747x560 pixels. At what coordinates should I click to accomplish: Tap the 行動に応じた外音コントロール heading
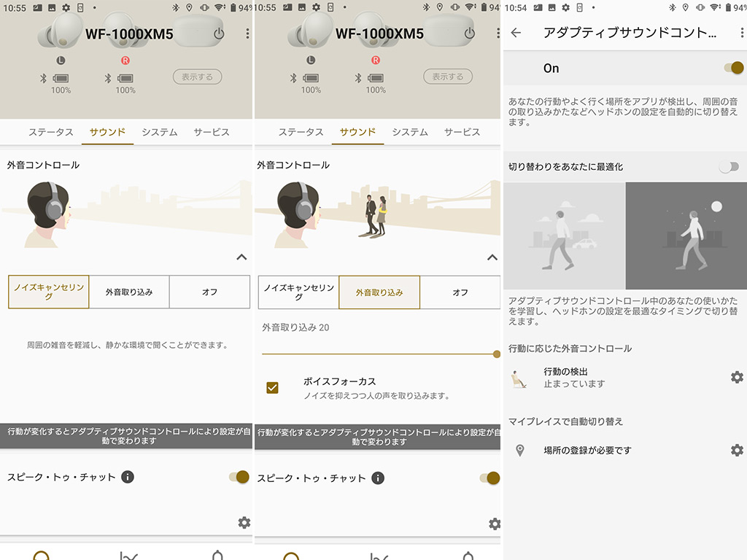570,348
